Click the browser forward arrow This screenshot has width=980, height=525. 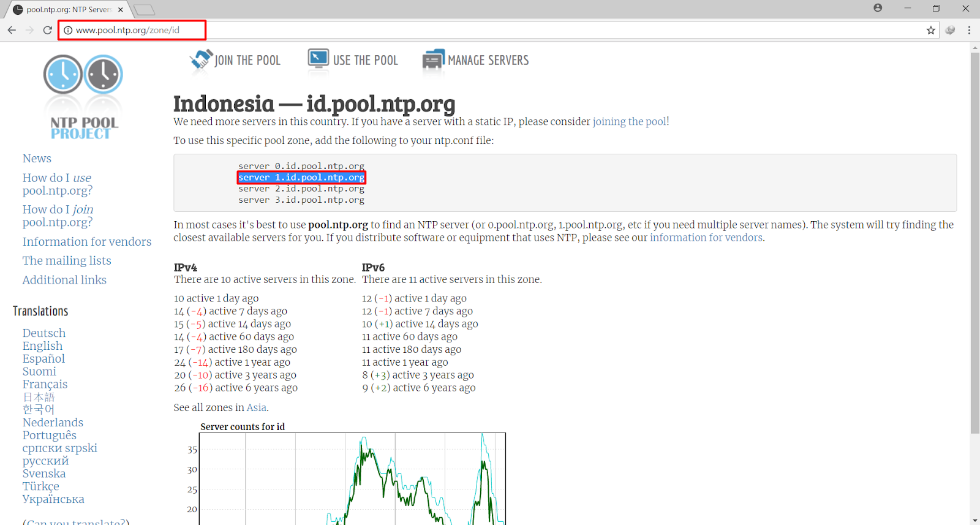(29, 30)
